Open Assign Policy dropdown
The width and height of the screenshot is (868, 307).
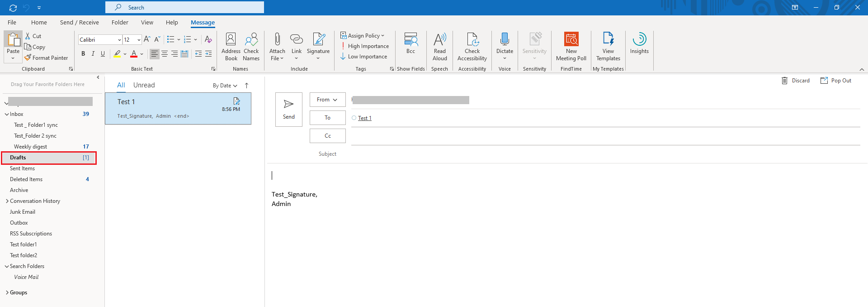tap(363, 35)
